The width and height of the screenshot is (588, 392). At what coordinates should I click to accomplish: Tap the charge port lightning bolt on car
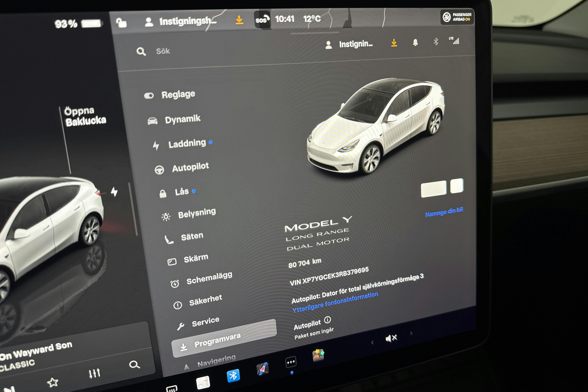[114, 192]
